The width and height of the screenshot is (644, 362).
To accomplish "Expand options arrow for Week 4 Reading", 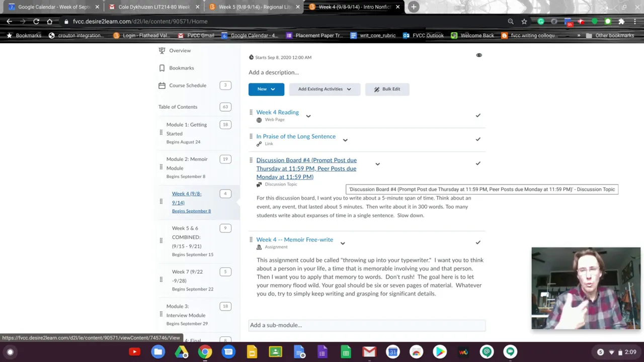I will (308, 116).
